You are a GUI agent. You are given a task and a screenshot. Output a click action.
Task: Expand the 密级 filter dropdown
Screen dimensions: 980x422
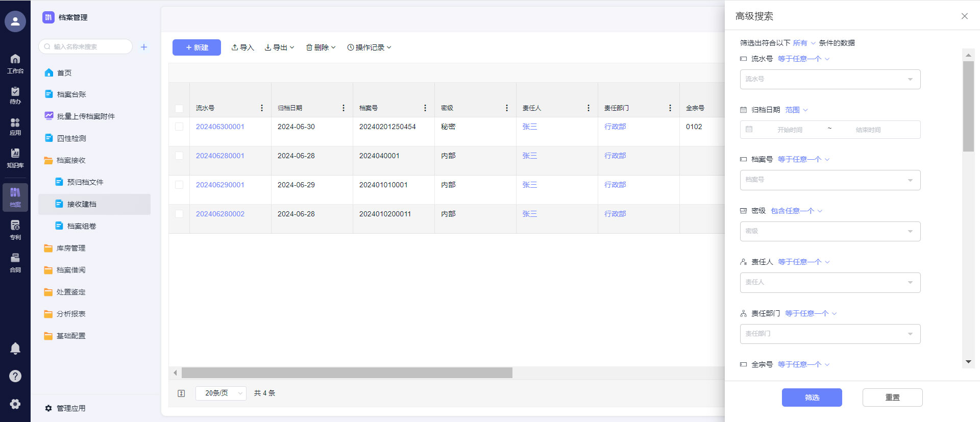(x=830, y=231)
